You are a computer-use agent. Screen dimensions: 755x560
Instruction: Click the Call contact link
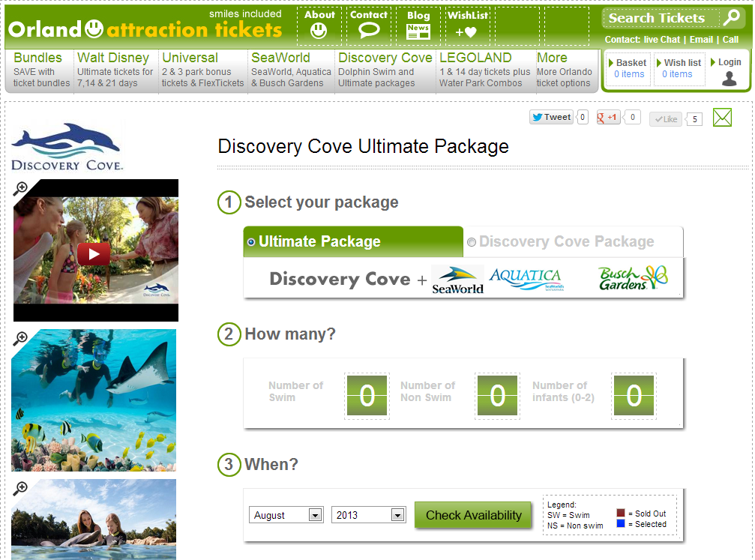tap(730, 40)
